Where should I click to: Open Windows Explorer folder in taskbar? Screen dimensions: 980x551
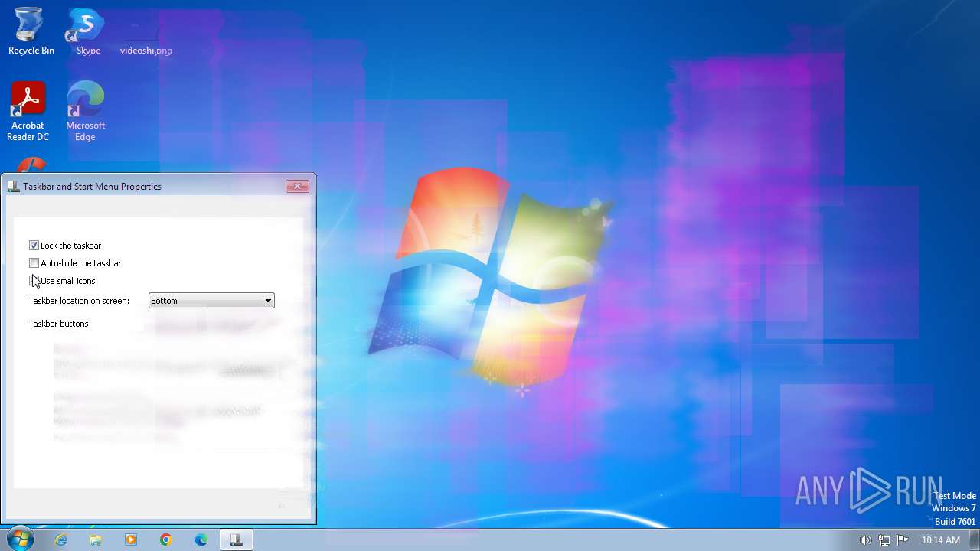coord(96,540)
